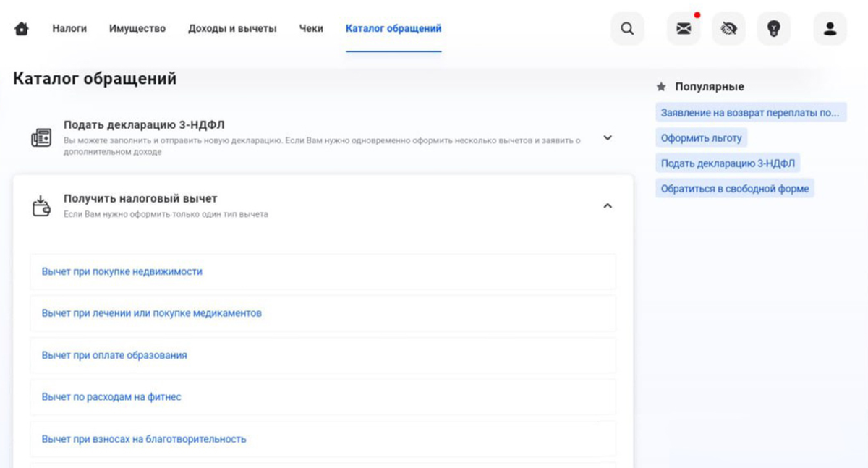868x468 pixels.
Task: Go to the Чеки tab
Action: (311, 29)
